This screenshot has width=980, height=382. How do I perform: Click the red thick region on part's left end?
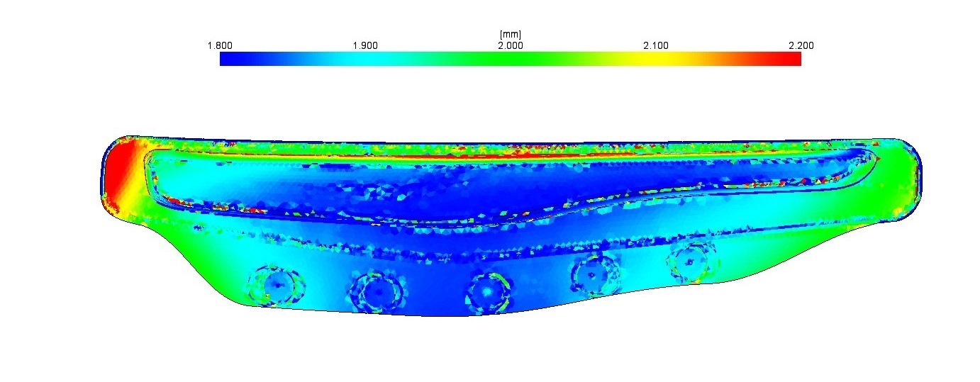coord(121,175)
